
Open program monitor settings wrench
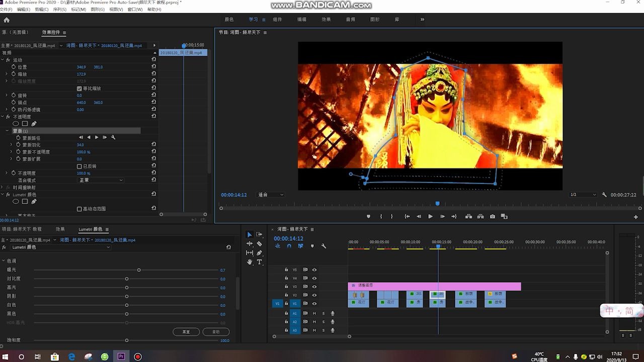point(604,195)
